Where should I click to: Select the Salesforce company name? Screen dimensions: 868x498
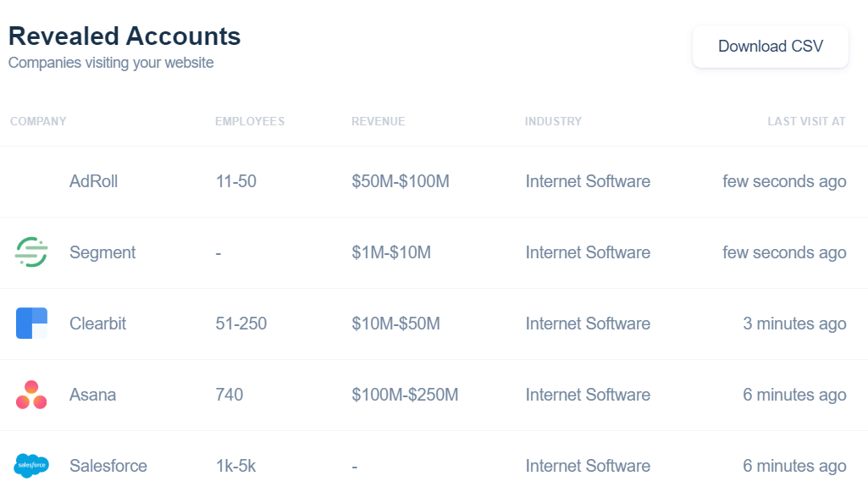pos(108,466)
